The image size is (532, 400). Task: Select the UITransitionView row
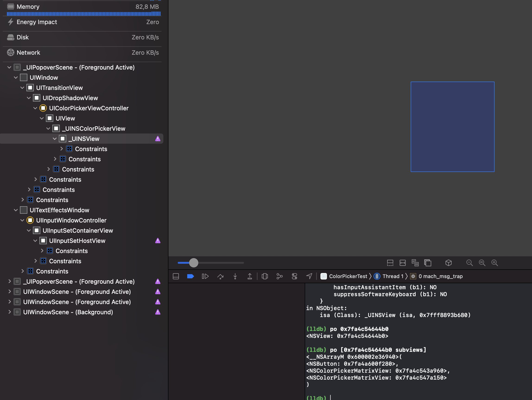pos(82,88)
